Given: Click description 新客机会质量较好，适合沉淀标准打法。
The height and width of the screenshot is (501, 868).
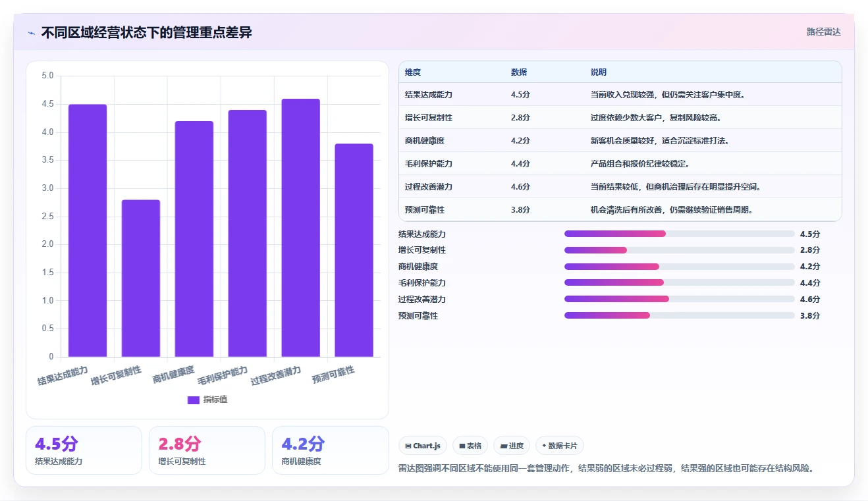Looking at the screenshot, I should click(x=660, y=141).
